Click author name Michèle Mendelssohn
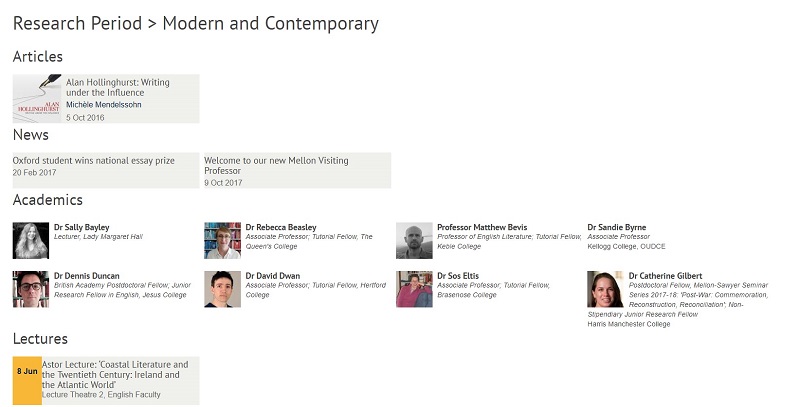The height and width of the screenshot is (407, 800). pyautogui.click(x=104, y=105)
